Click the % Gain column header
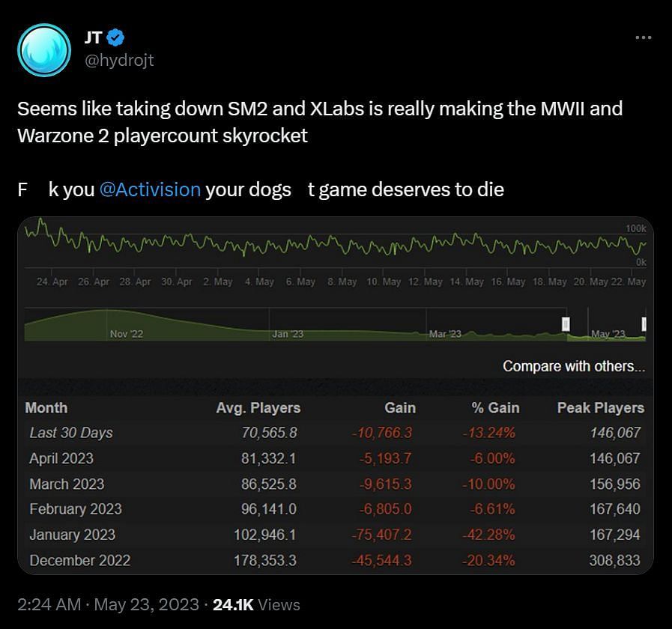 click(x=495, y=408)
